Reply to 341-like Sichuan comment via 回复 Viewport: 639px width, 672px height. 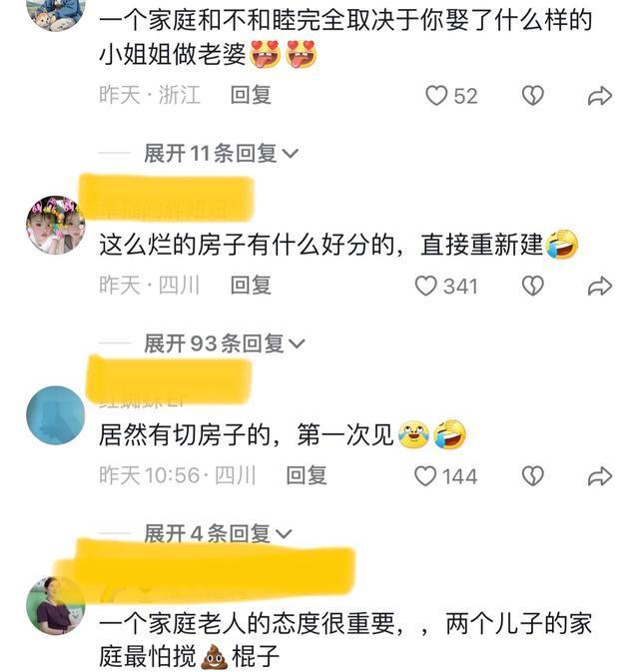point(251,286)
